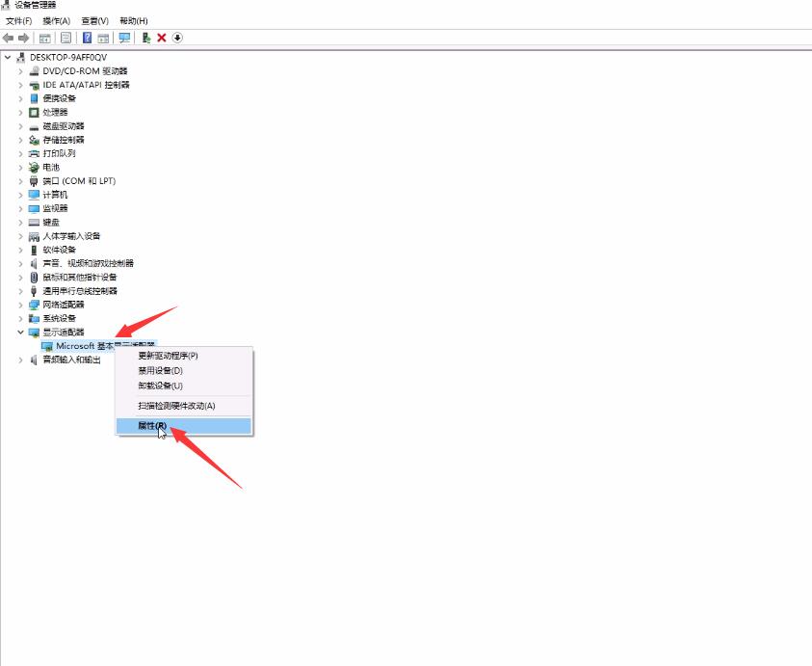Expand the 通用串行总线控制器 category
This screenshot has height=666, width=812.
click(x=21, y=291)
